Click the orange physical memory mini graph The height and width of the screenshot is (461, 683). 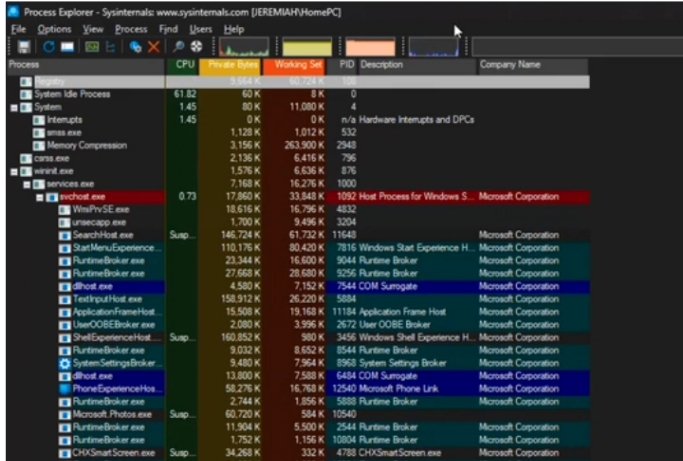coord(370,47)
